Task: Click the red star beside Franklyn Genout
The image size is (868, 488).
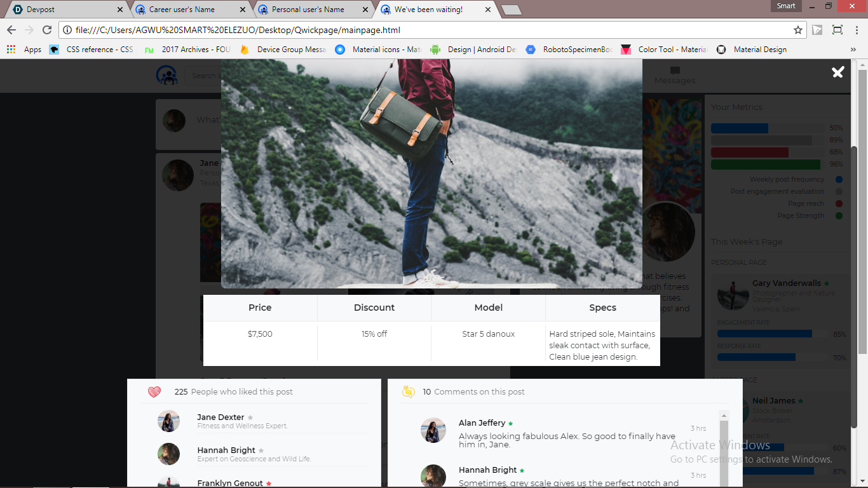Action: coord(269,484)
